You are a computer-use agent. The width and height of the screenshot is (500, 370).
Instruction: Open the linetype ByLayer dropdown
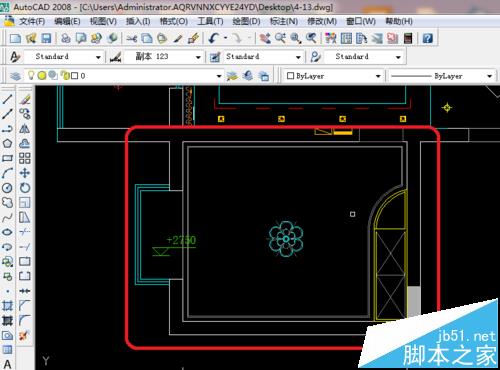(x=441, y=76)
